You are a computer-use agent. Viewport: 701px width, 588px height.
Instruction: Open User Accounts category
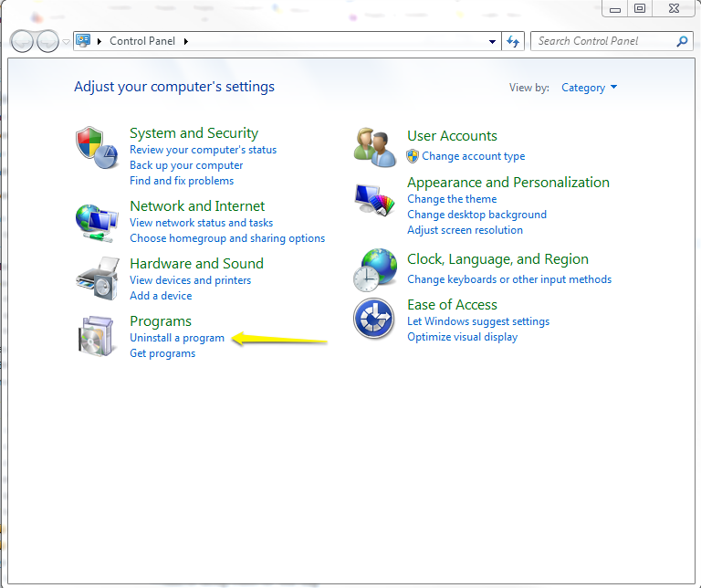pos(452,135)
